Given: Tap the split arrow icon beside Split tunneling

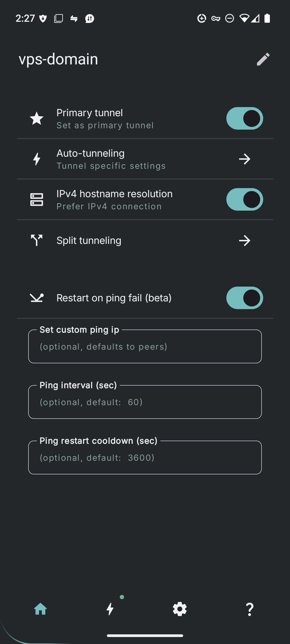Looking at the screenshot, I should (x=37, y=240).
